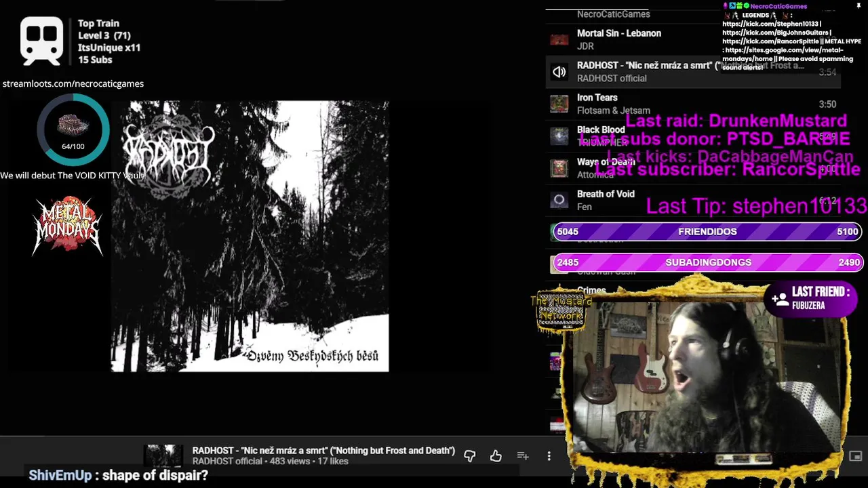Select the Breath of Void track title
868x488 pixels.
(606, 194)
